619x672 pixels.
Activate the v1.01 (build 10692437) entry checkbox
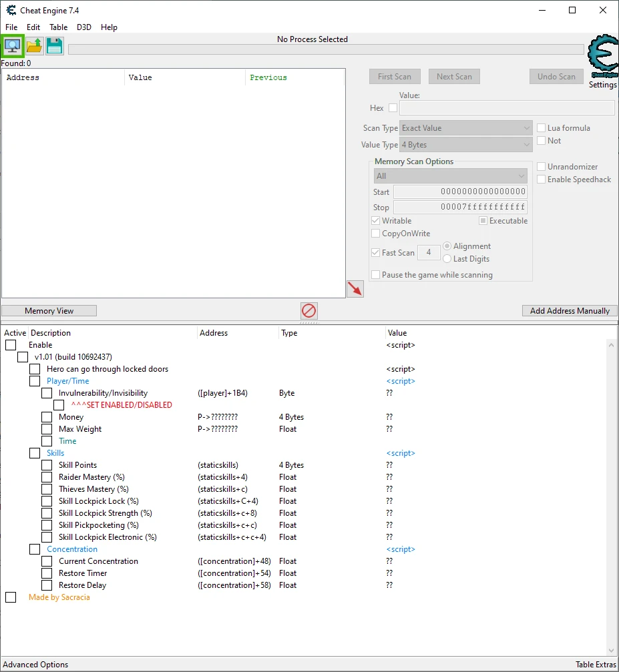(x=23, y=357)
